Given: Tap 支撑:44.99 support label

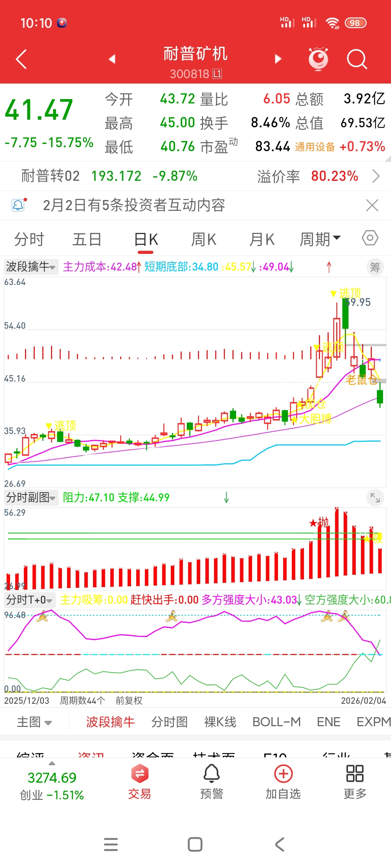Looking at the screenshot, I should point(143,498).
